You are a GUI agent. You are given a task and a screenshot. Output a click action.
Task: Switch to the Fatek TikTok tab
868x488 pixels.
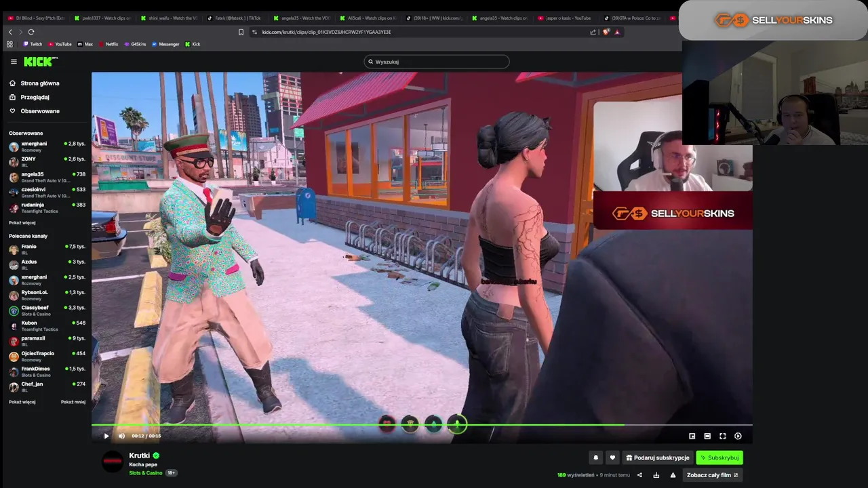pyautogui.click(x=235, y=18)
